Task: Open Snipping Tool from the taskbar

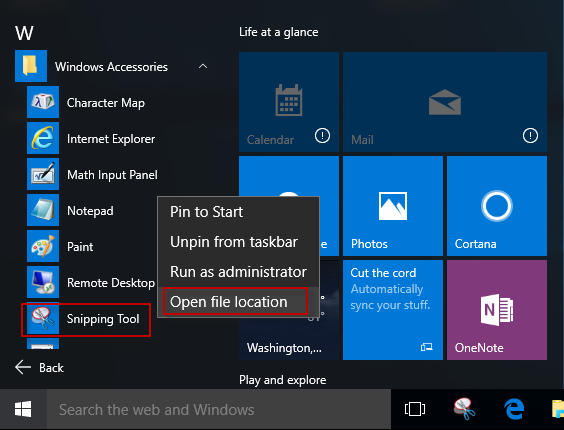Action: 464,409
